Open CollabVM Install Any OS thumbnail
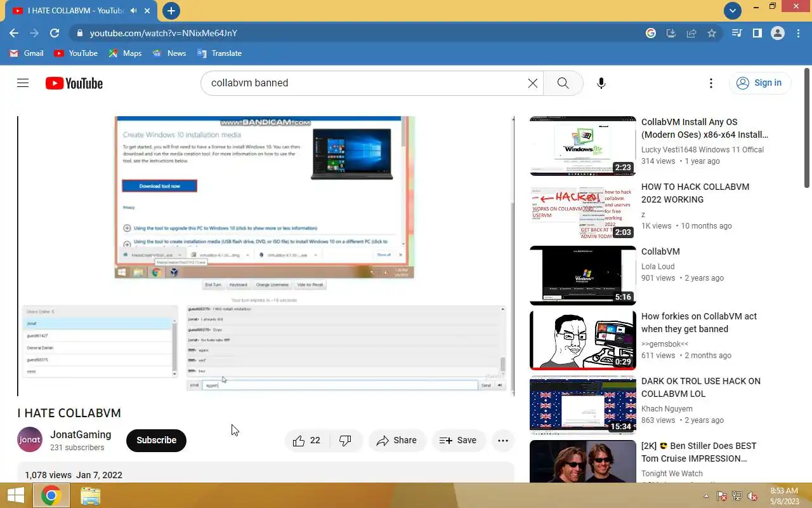This screenshot has height=508, width=812. point(582,146)
